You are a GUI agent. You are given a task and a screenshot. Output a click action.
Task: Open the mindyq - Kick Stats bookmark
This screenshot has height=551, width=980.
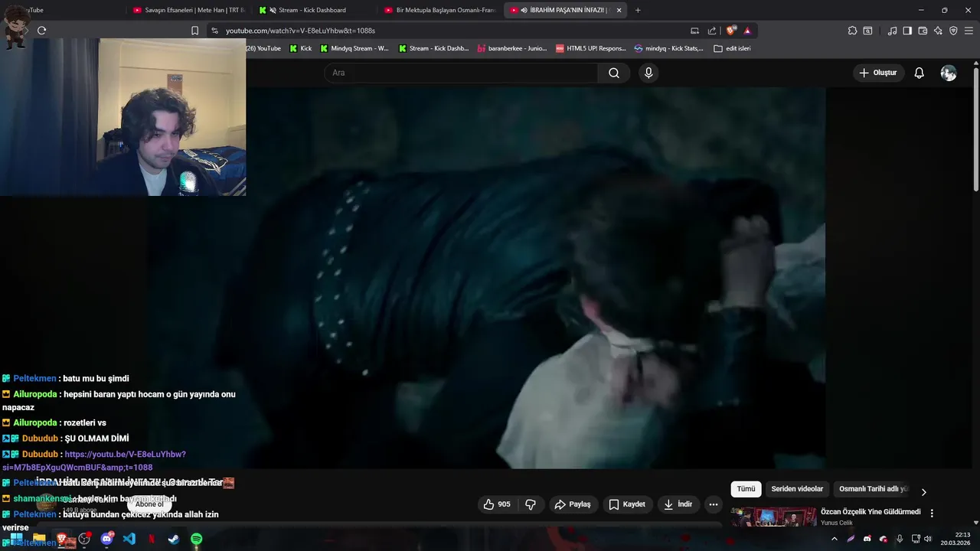click(669, 48)
